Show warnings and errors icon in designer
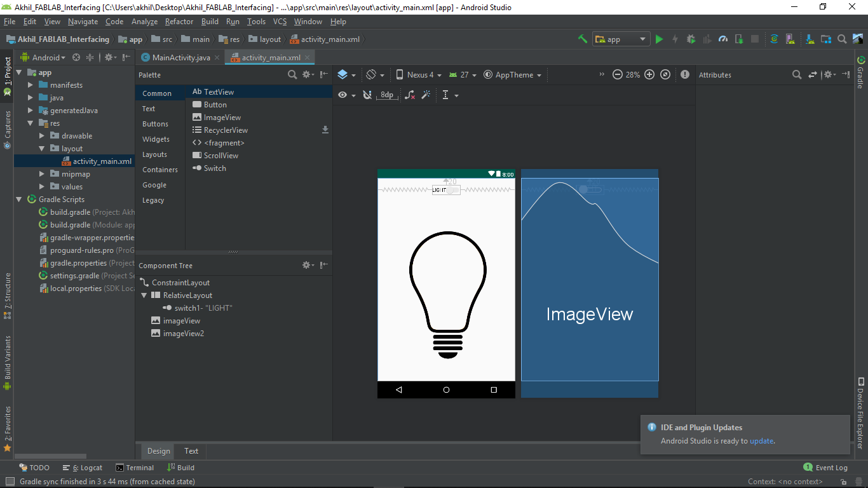 coord(685,75)
